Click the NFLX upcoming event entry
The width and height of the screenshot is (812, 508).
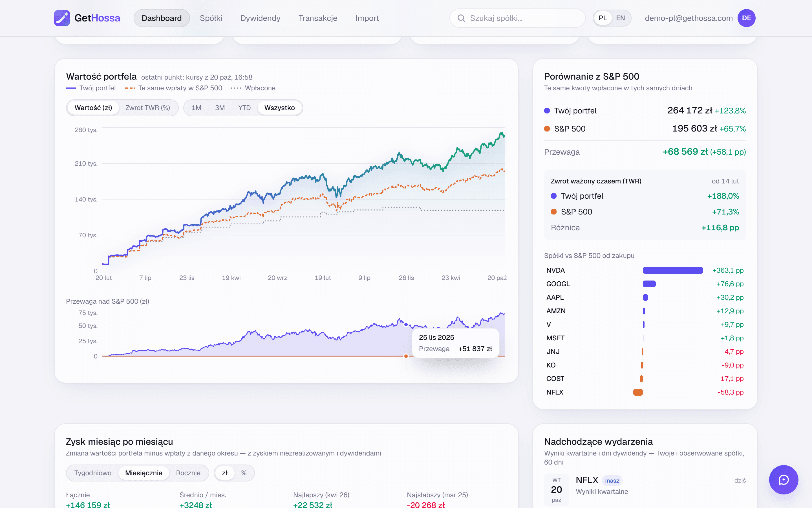pos(645,490)
